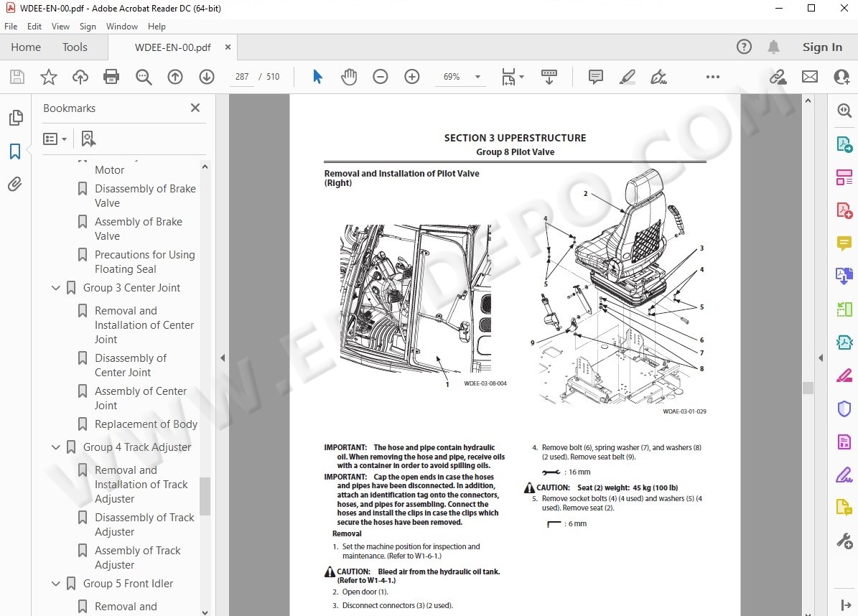Open bookmark Disassembly of Center Joint
858x616 pixels.
tap(130, 365)
